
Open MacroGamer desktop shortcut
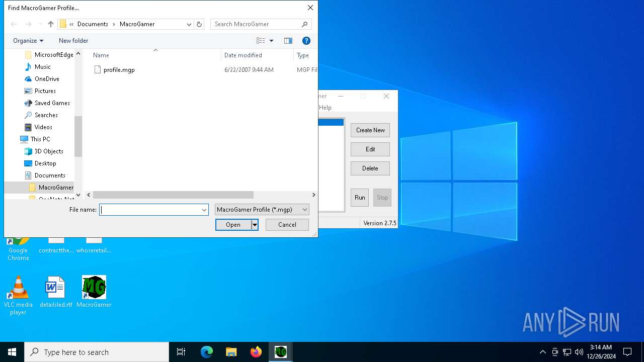point(94,292)
